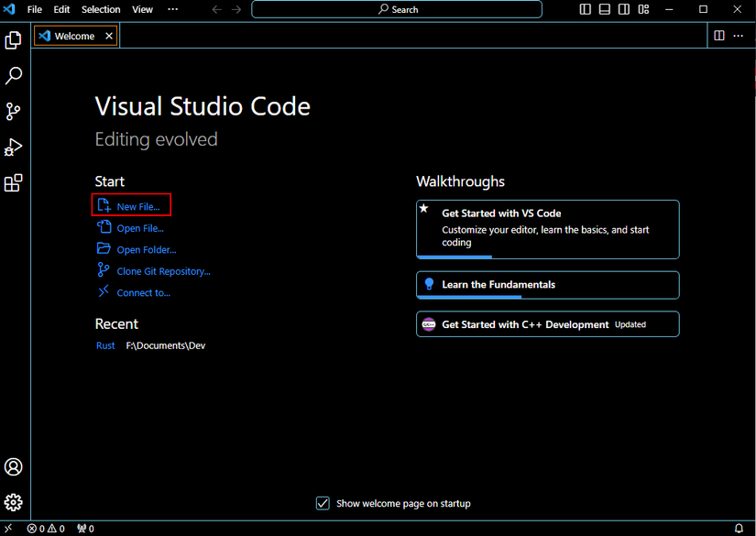Image resolution: width=756 pixels, height=536 pixels.
Task: Toggle the primary side bar layout icon
Action: [585, 9]
